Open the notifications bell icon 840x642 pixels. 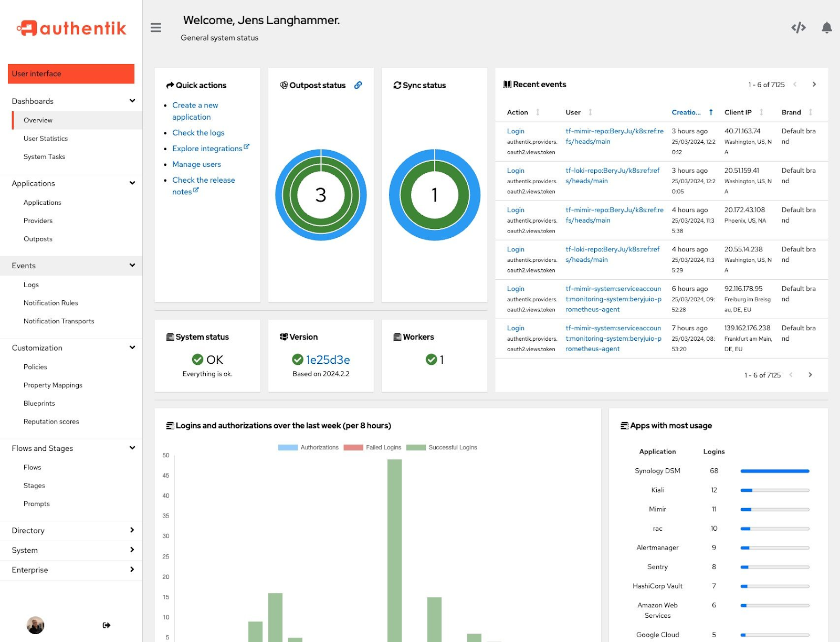coord(826,28)
